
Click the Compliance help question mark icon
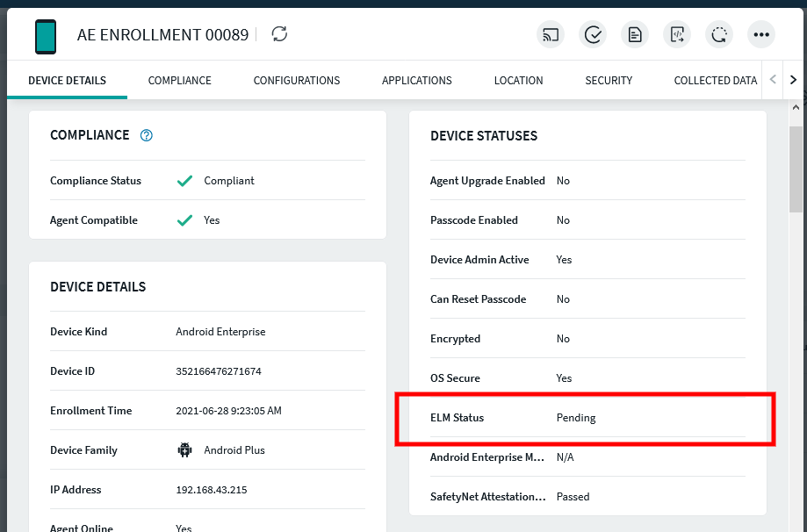click(x=147, y=135)
